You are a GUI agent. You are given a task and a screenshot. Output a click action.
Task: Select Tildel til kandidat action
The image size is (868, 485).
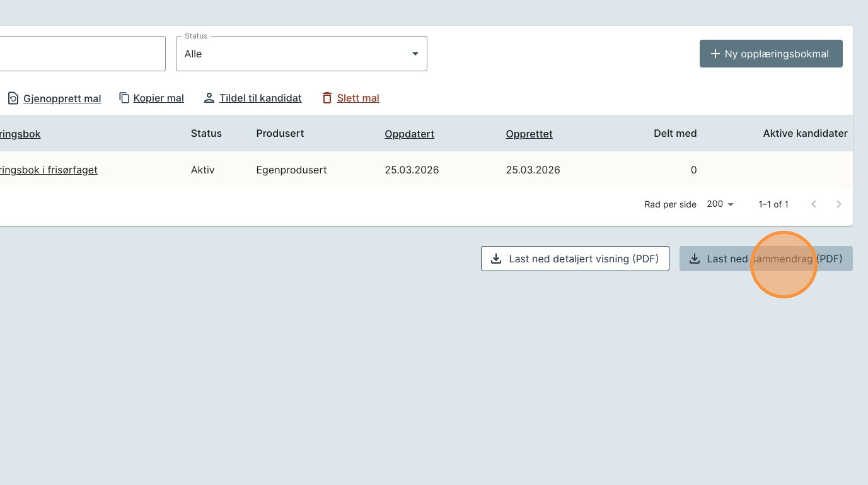pyautogui.click(x=260, y=98)
